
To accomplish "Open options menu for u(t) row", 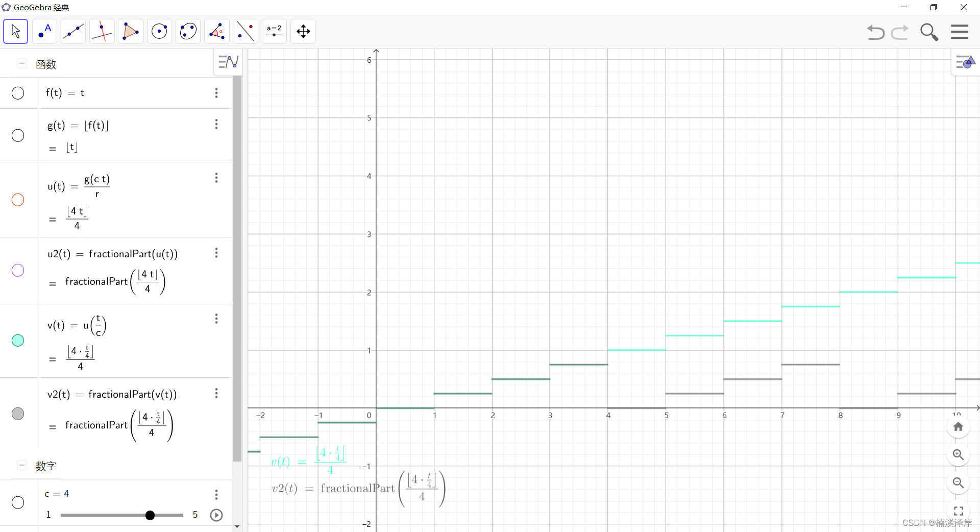I will tap(216, 178).
